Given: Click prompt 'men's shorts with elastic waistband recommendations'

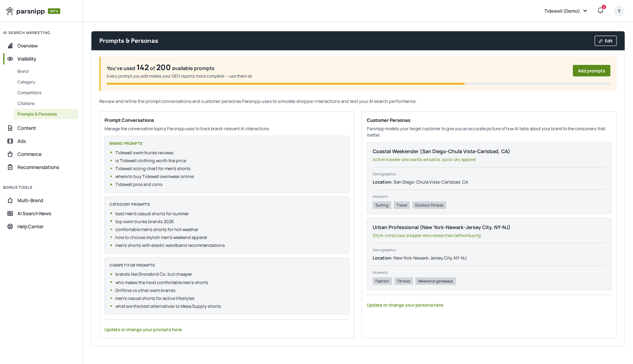Looking at the screenshot, I should coord(170,245).
